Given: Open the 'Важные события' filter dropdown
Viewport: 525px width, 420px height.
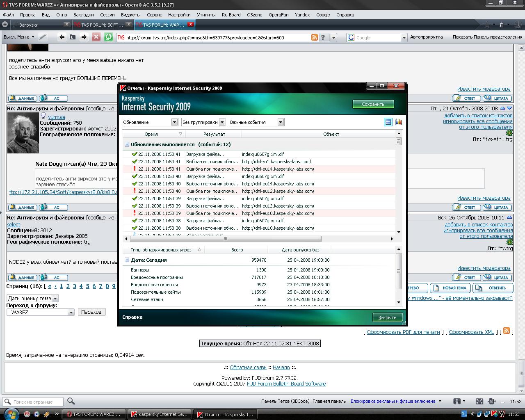Looking at the screenshot, I should 257,122.
